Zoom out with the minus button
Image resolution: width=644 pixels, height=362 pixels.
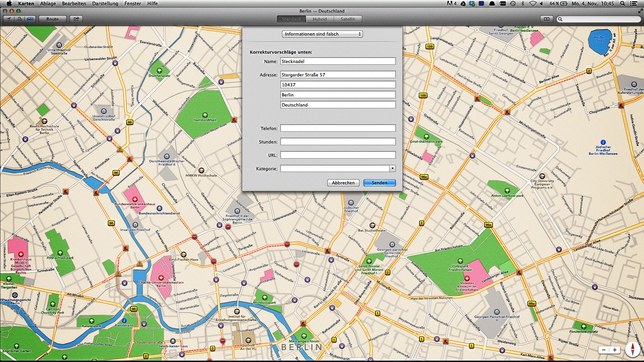click(x=604, y=350)
